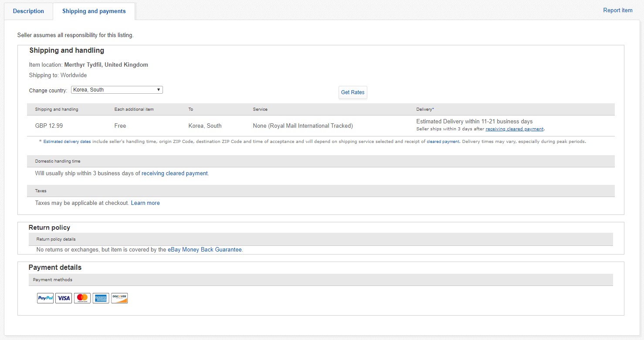Open the Report item link
Image resolution: width=644 pixels, height=340 pixels.
(618, 10)
